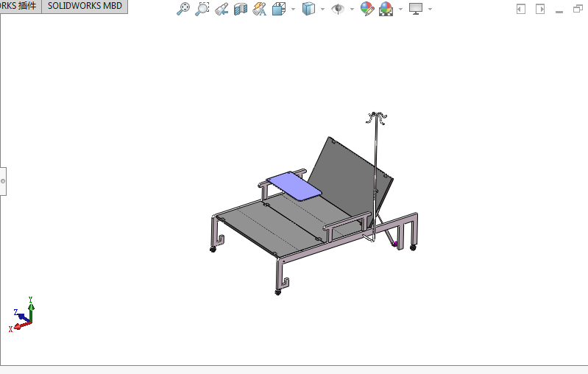Open the Dynamic Annotation Views icon
Image resolution: width=588 pixels, height=374 pixels.
coord(260,9)
